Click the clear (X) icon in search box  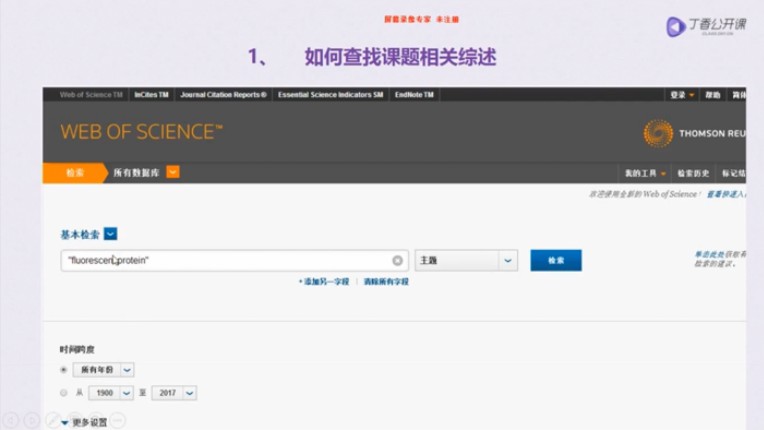click(x=398, y=261)
